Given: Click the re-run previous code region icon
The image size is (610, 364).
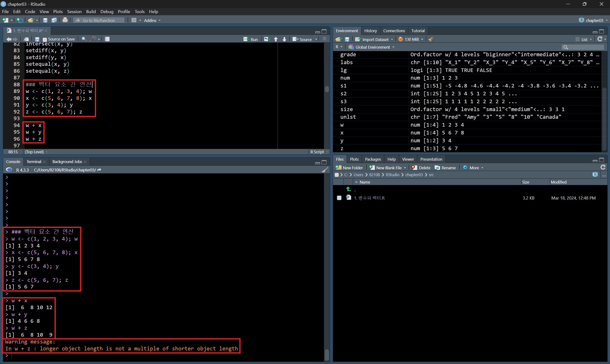Looking at the screenshot, I should 267,39.
